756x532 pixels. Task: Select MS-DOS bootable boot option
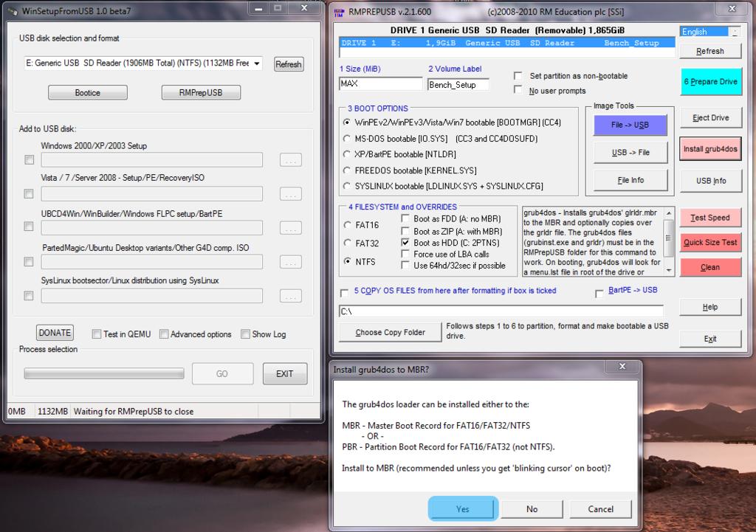coord(348,138)
